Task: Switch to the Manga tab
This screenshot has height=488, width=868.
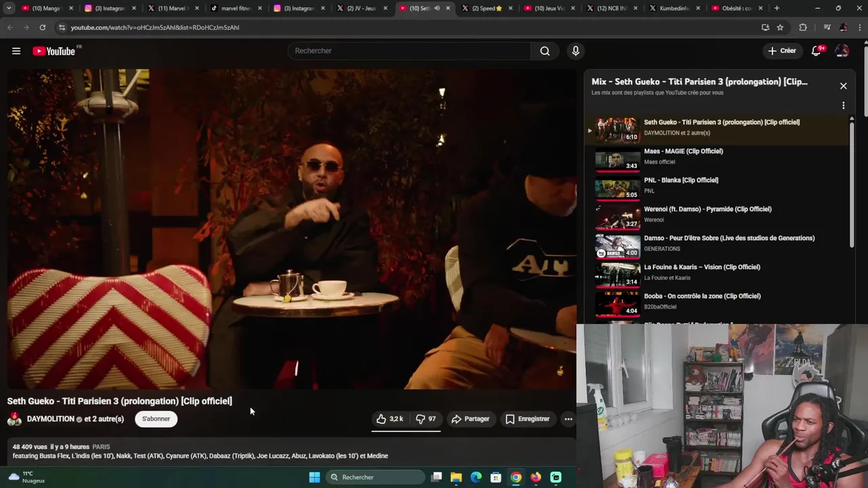Action: pos(45,8)
